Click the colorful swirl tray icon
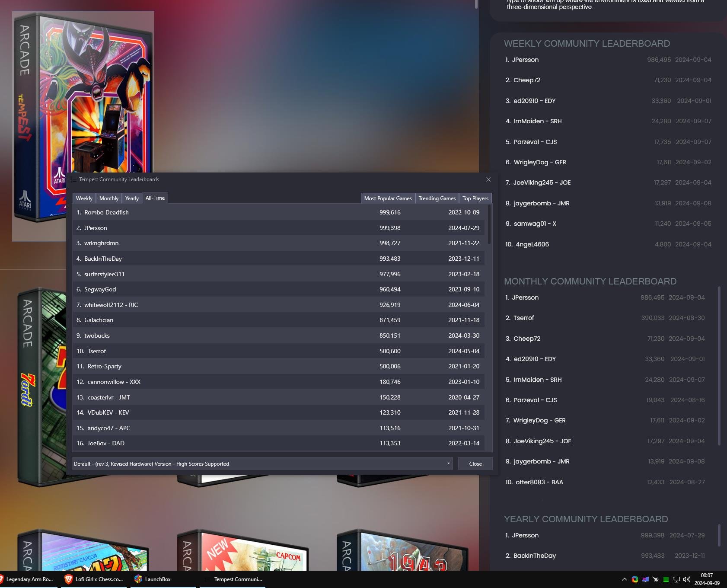Viewport: 727px width, 588px height. pos(635,579)
